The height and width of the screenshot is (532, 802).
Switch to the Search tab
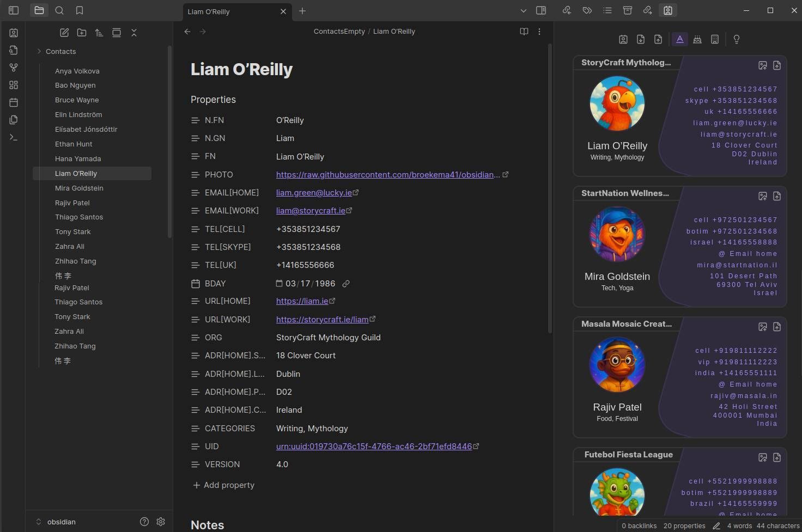pos(59,10)
